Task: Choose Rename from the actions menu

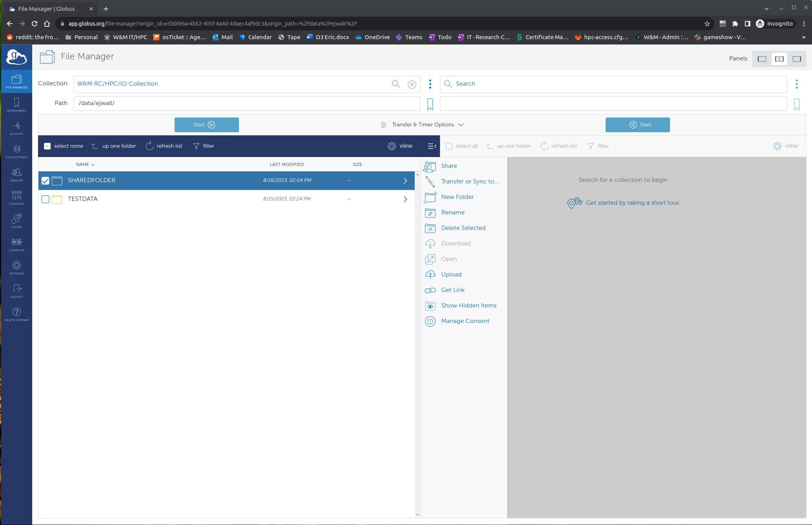Action: click(452, 212)
